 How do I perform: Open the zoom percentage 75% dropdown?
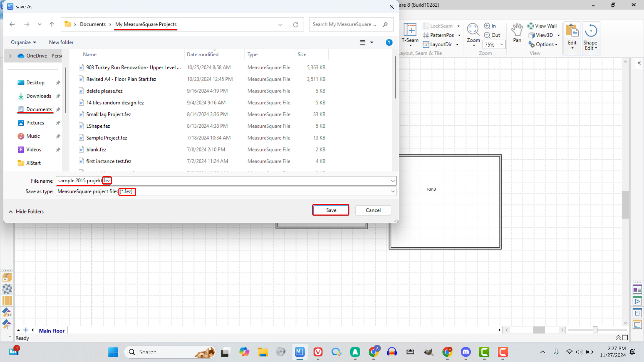(x=502, y=44)
